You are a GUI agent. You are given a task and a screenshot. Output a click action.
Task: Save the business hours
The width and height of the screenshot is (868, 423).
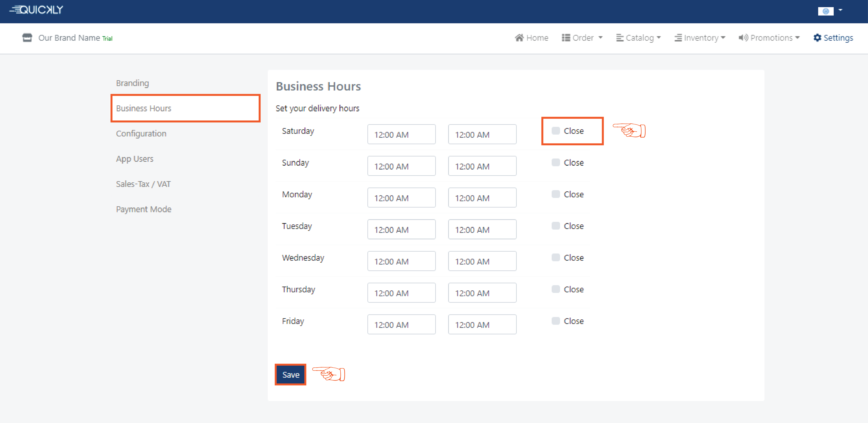pyautogui.click(x=290, y=374)
